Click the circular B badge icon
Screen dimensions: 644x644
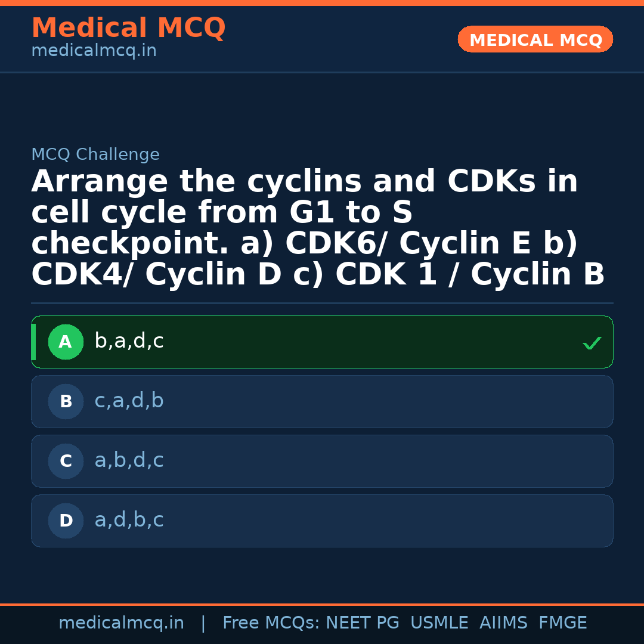(66, 401)
